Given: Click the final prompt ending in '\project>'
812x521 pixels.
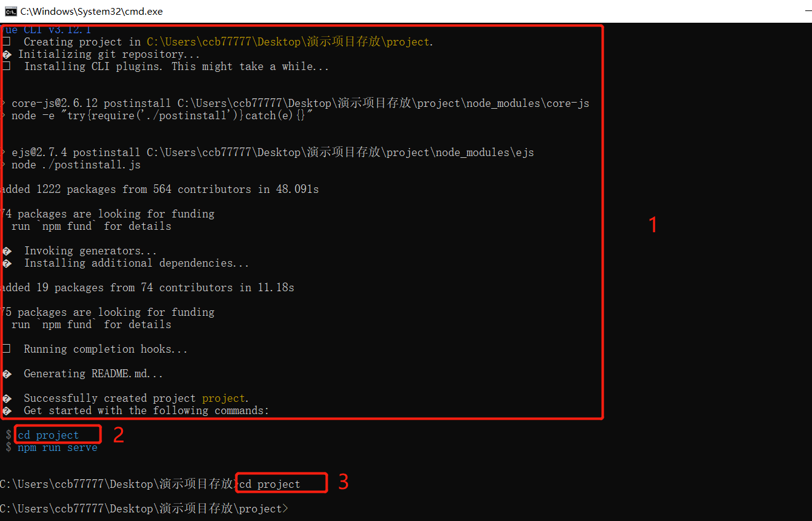Looking at the screenshot, I should point(144,509).
